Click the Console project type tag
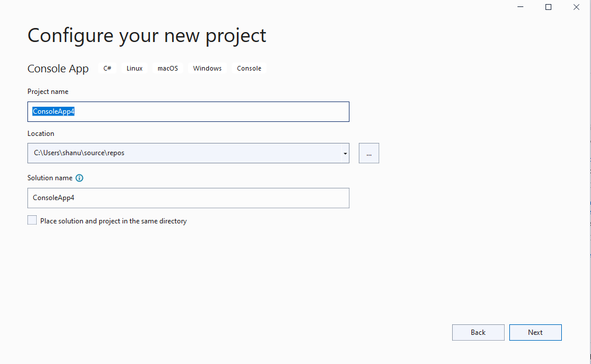The image size is (591, 364). pos(249,68)
